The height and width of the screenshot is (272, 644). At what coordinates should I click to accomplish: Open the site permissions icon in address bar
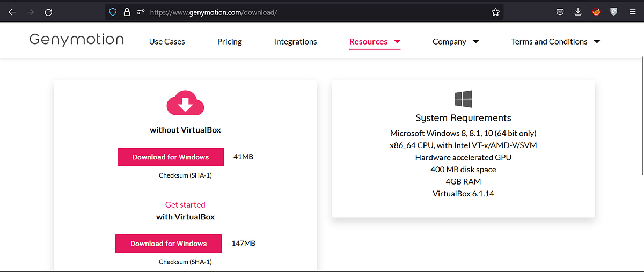point(141,11)
